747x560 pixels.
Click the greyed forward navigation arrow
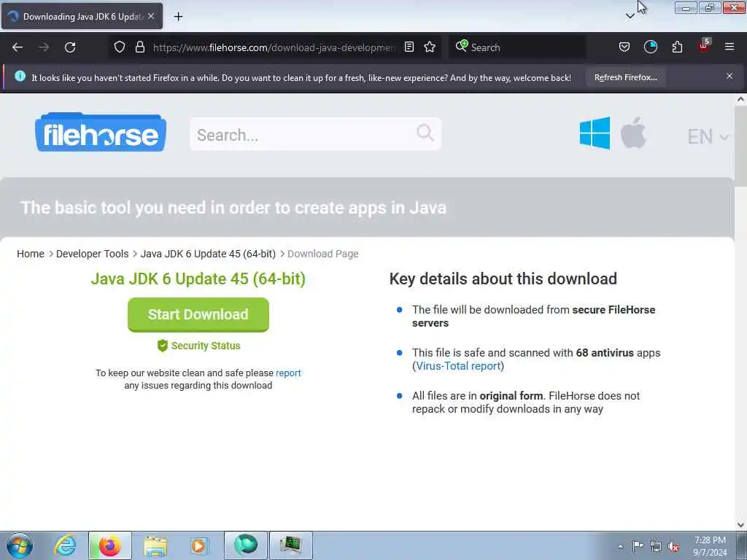point(44,47)
